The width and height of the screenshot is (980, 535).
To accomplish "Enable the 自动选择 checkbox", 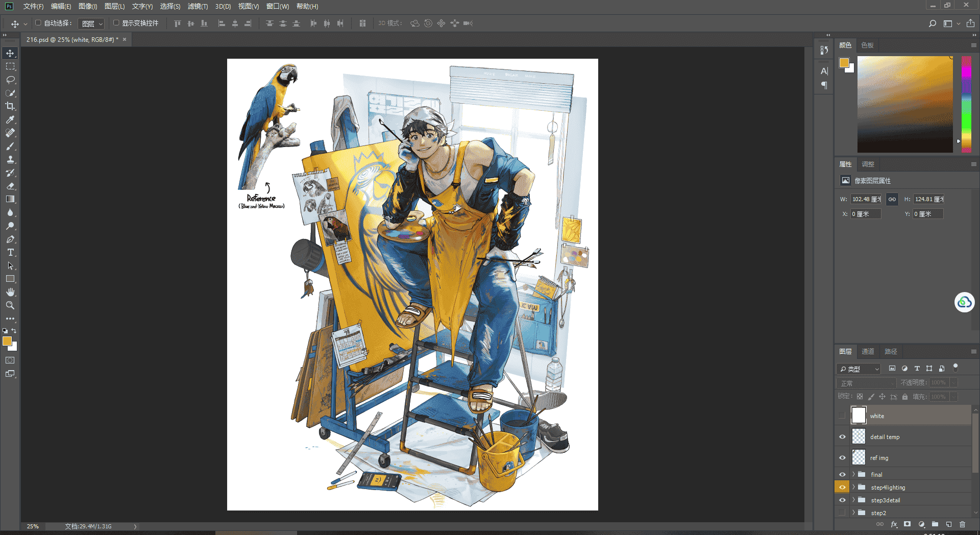I will pos(38,23).
